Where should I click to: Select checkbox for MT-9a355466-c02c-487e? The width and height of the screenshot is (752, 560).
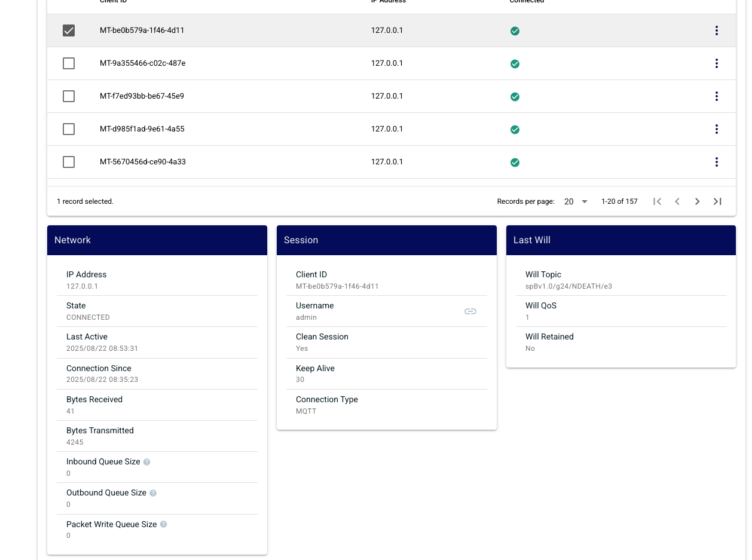click(69, 63)
